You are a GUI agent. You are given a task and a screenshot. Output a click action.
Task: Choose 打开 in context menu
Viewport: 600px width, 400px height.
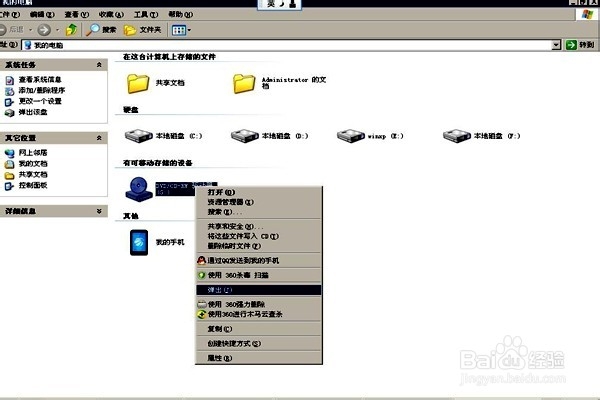[259, 192]
